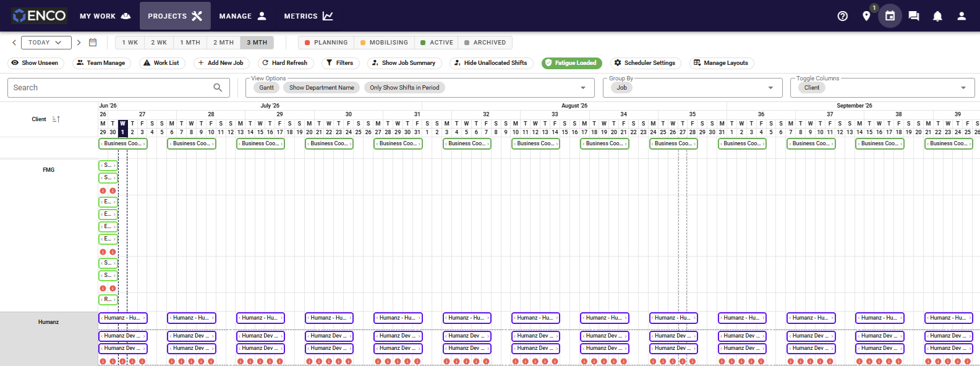Click highlighted date 1 Wednesday
The width and height of the screenshot is (980, 366).
[x=122, y=128]
